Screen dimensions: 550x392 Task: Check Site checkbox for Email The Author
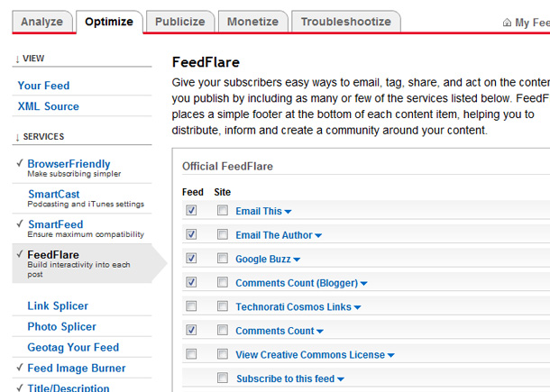click(223, 234)
